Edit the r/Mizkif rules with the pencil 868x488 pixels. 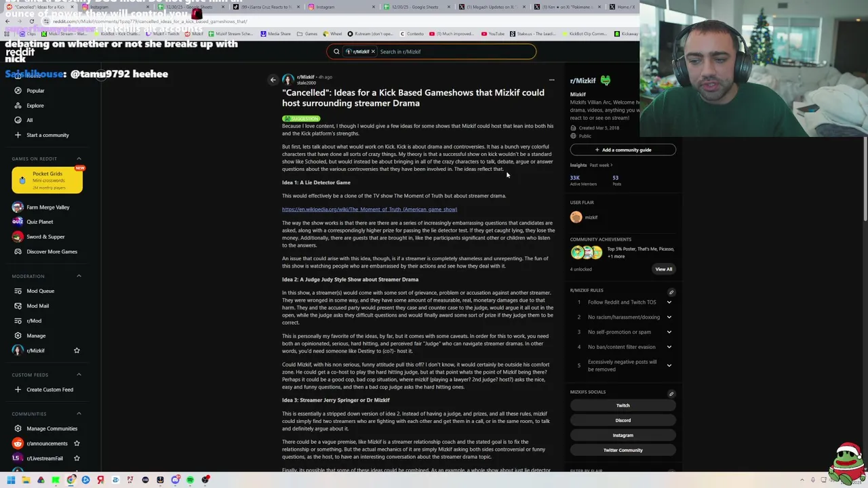[671, 292]
